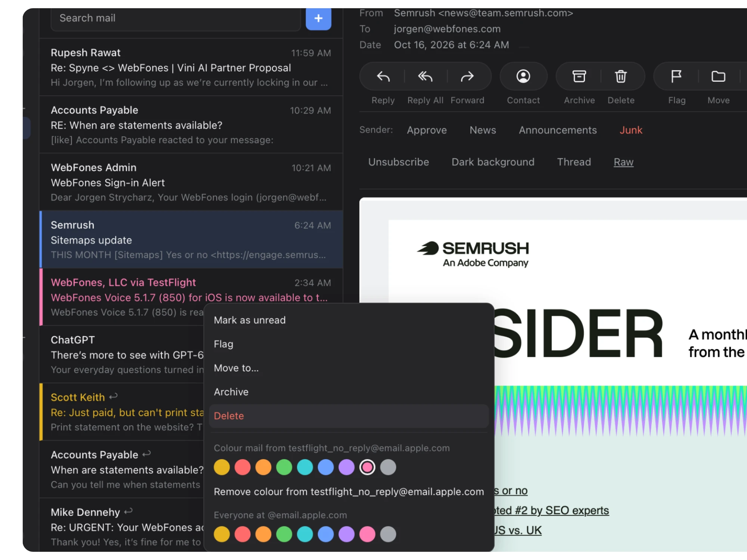Choose Move to... in context menu

click(x=349, y=368)
